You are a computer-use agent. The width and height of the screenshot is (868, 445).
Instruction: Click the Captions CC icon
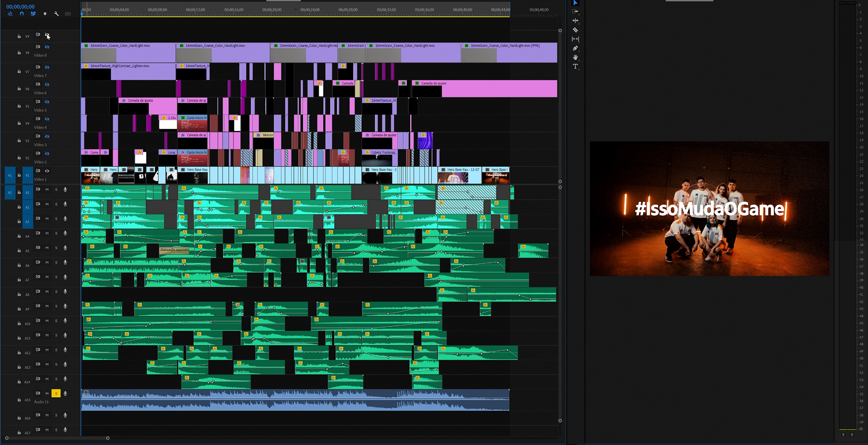coord(68,14)
